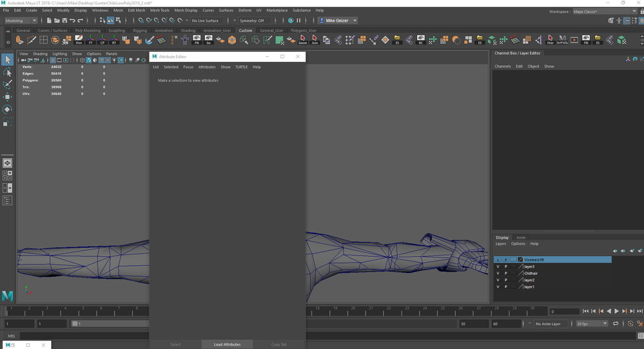Select the arrow Select tool in toolbox
The height and width of the screenshot is (349, 644).
(x=7, y=60)
